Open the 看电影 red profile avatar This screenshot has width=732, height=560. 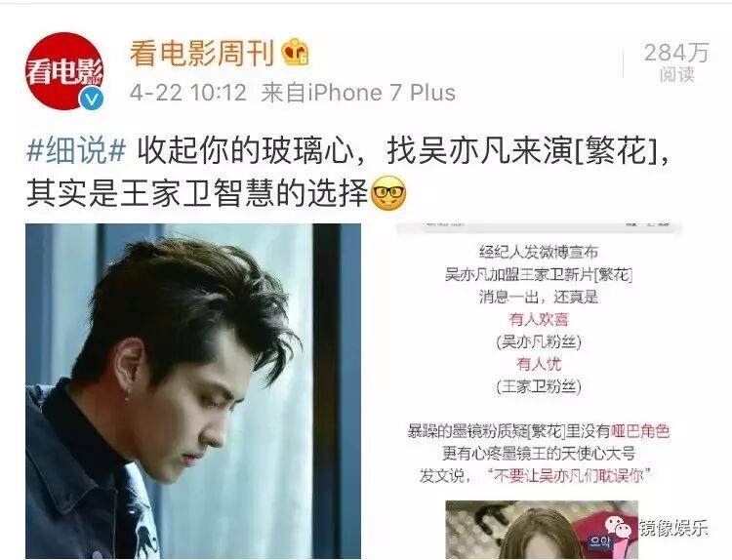64,71
